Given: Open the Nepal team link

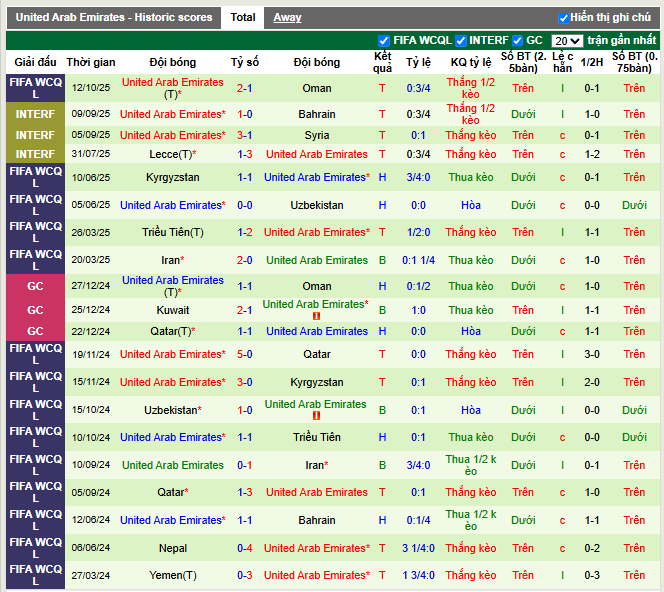Looking at the screenshot, I should click(173, 548).
